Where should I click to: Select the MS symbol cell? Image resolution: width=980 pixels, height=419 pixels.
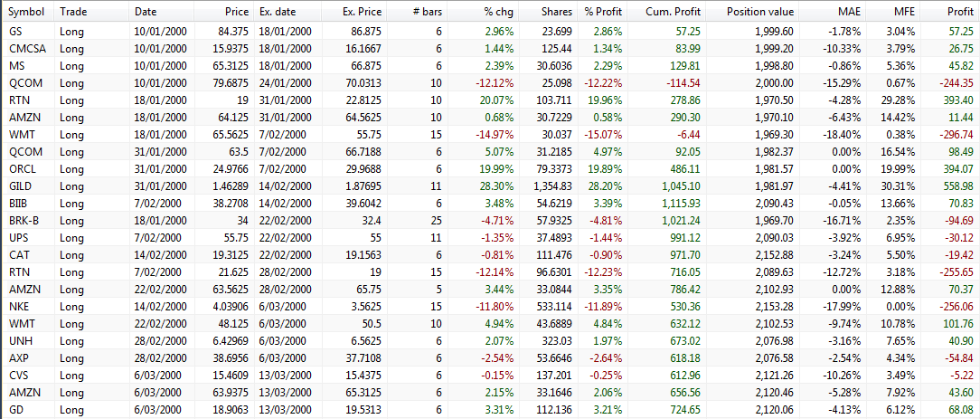15,65
